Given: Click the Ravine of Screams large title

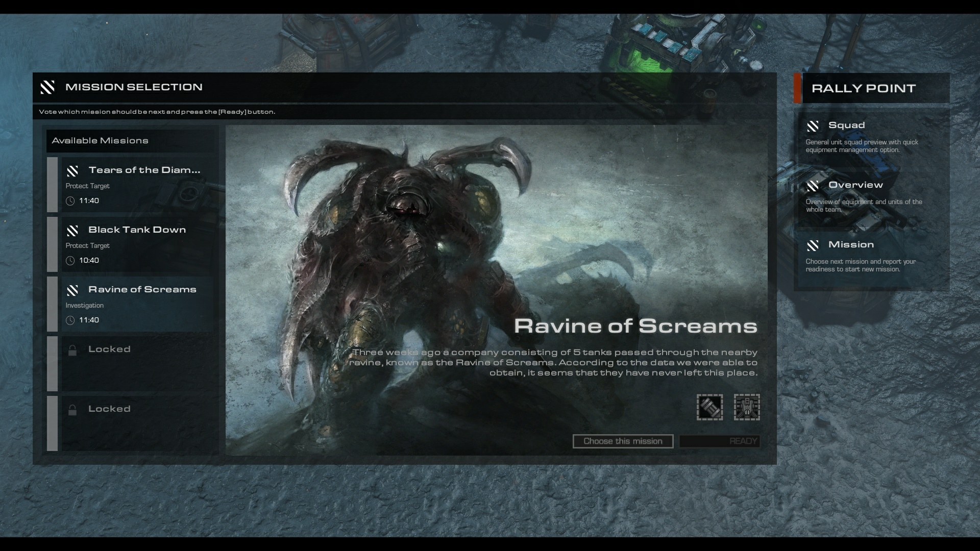Looking at the screenshot, I should click(635, 326).
